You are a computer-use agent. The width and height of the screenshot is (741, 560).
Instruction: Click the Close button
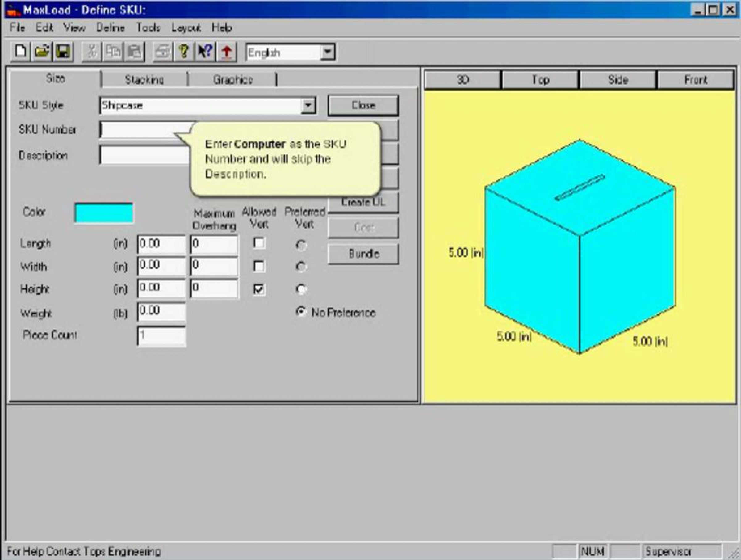click(363, 105)
